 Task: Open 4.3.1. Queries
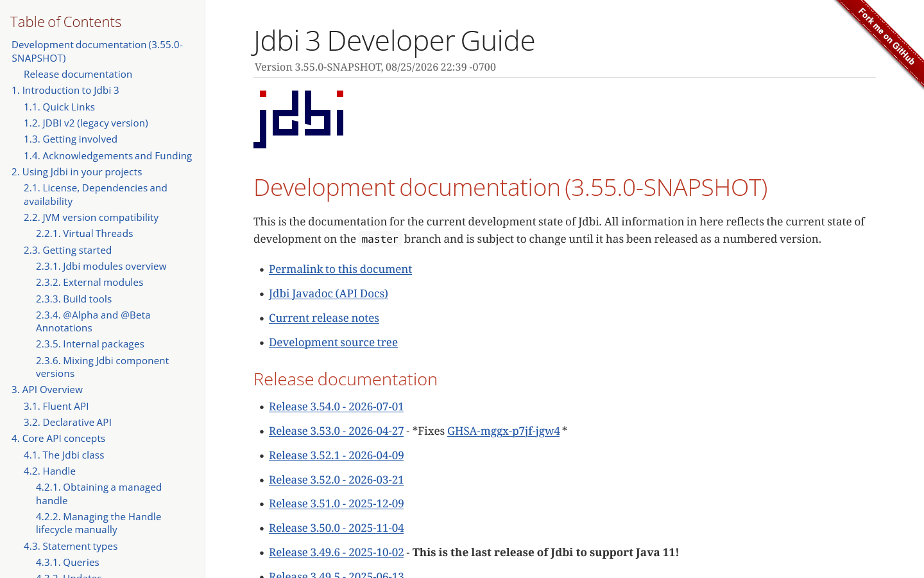67,563
